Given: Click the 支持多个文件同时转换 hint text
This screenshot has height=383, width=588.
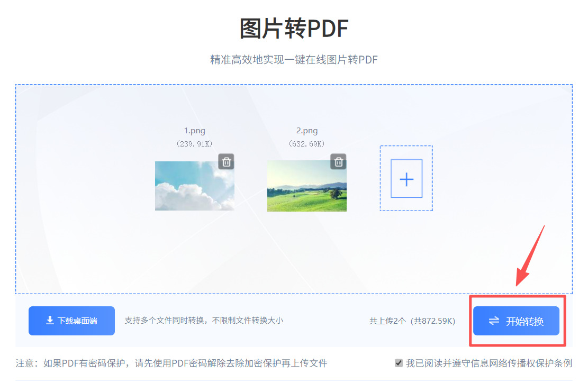Looking at the screenshot, I should (204, 321).
